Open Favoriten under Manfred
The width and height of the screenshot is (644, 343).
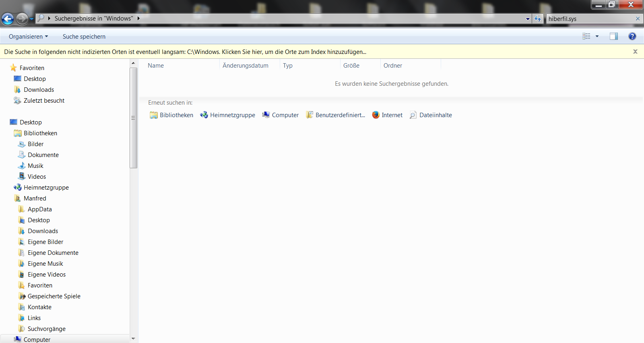pyautogui.click(x=35, y=285)
